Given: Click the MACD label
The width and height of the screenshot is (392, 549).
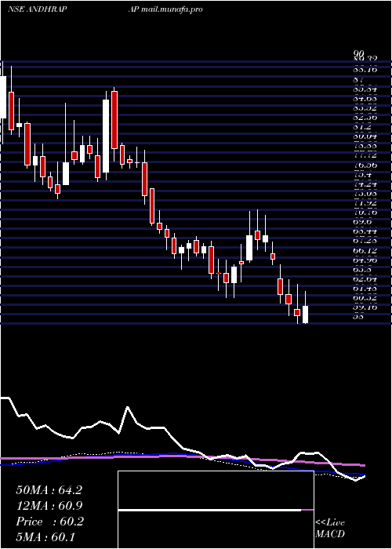Looking at the screenshot, I should pyautogui.click(x=330, y=534).
